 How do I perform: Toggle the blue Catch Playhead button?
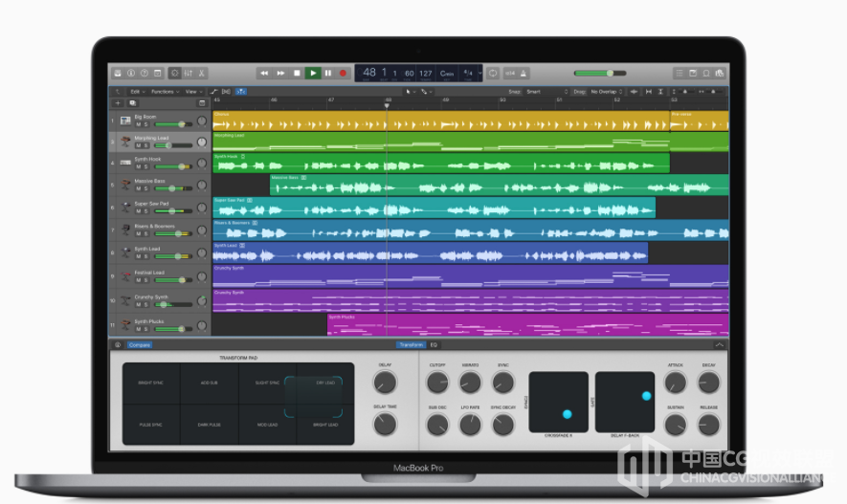click(240, 92)
